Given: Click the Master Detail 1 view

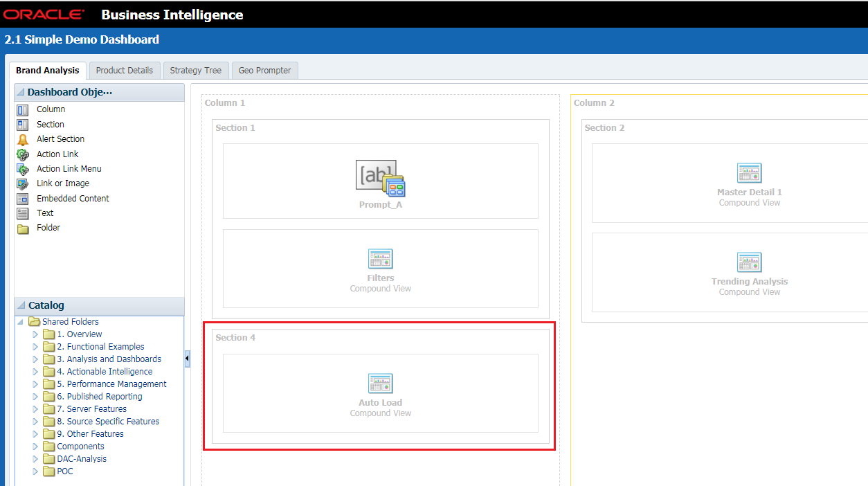Looking at the screenshot, I should 750,182.
